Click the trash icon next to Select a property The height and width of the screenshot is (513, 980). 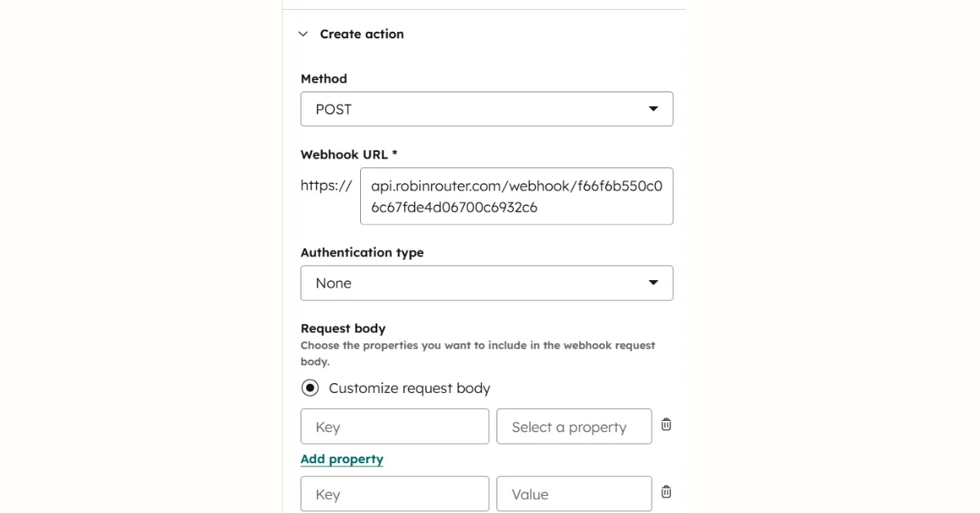pyautogui.click(x=666, y=425)
